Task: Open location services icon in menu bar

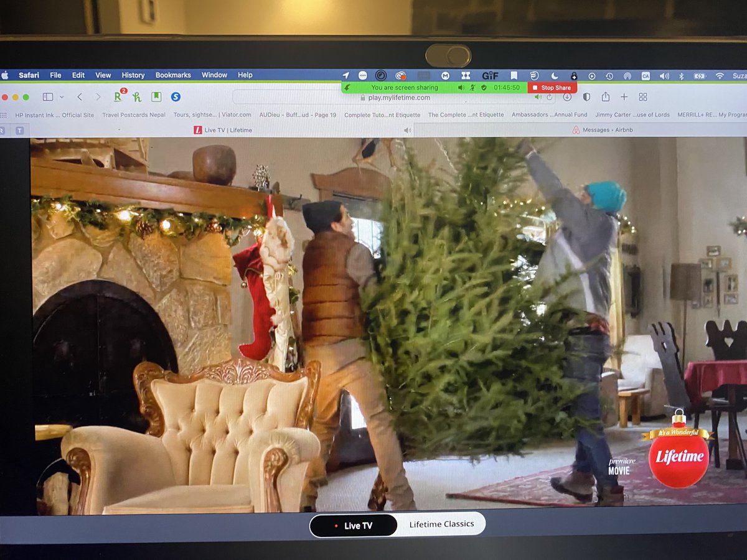Action: click(x=347, y=75)
